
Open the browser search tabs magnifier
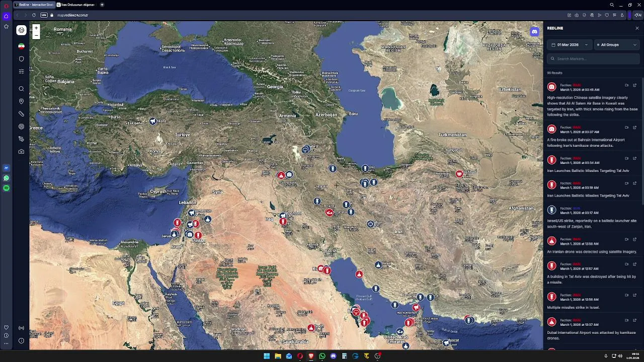(612, 5)
